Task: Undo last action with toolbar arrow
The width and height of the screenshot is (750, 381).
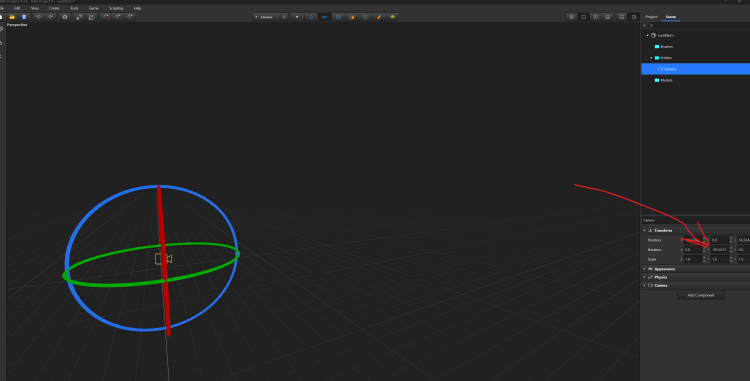Action: [x=38, y=17]
